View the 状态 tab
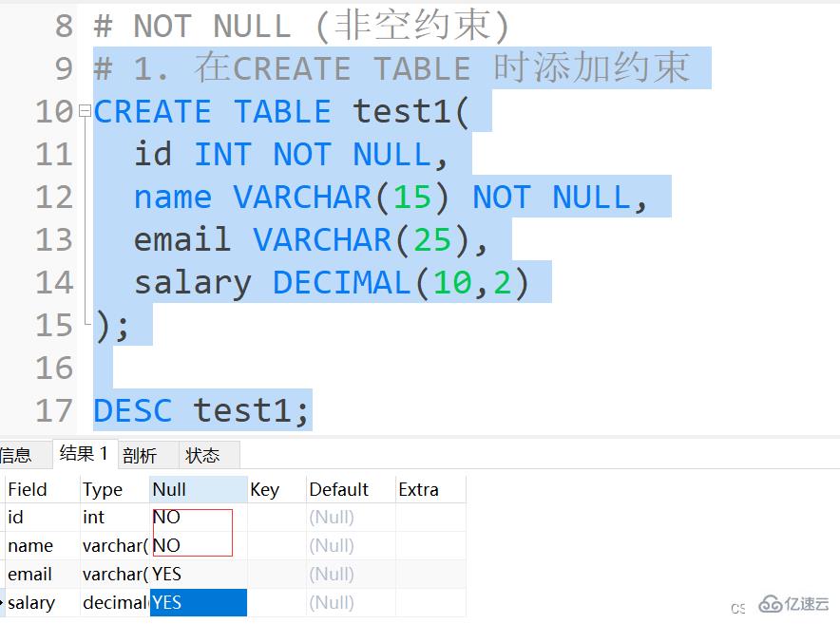 click(x=202, y=455)
